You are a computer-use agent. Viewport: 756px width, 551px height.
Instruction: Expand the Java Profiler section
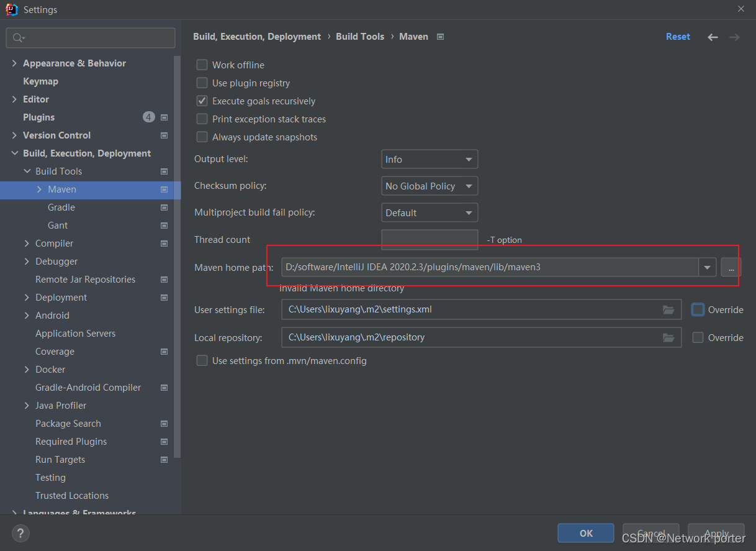(27, 406)
